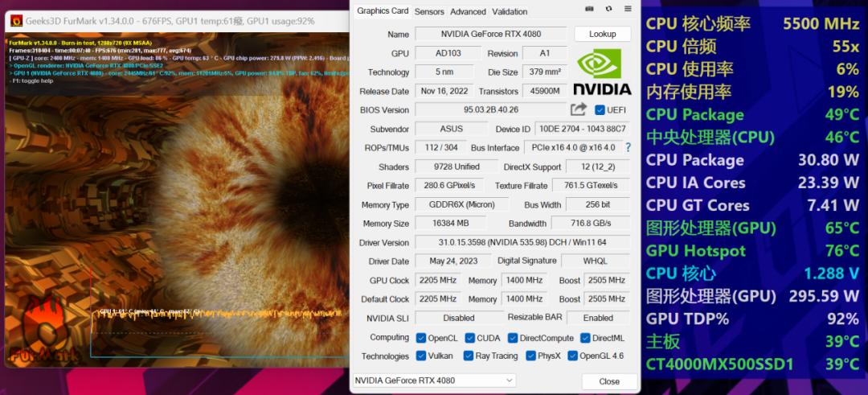Click the 5500 MHz CPU frequency reading

pos(821,23)
